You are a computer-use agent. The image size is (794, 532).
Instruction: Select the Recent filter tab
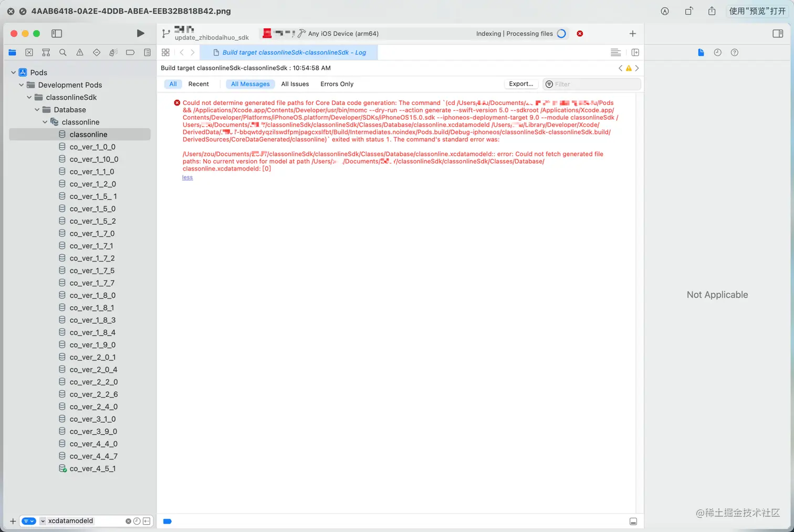[x=198, y=84]
